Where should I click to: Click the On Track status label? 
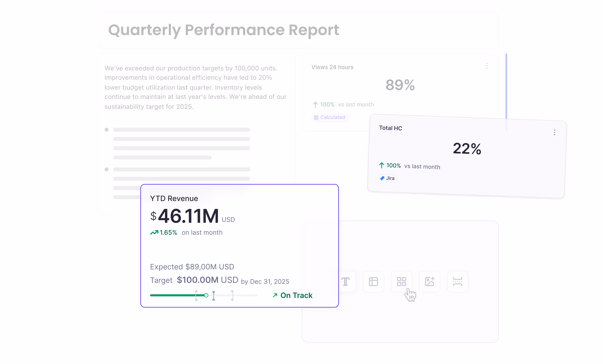tap(296, 295)
